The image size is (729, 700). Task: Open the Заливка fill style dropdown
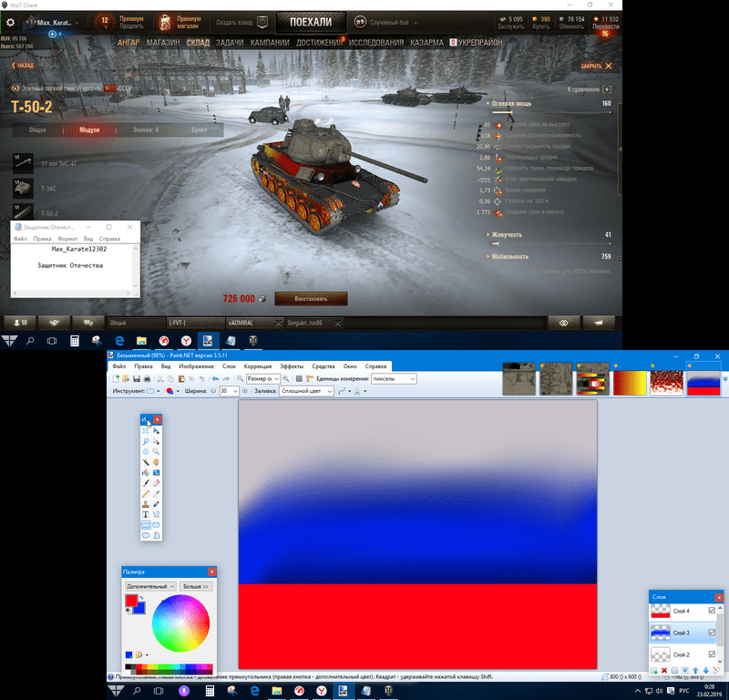306,391
